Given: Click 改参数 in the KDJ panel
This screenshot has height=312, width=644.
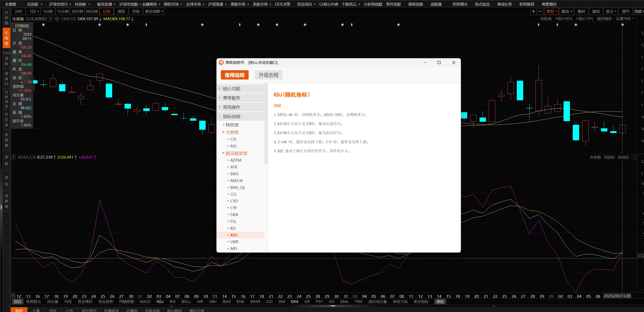Looking at the screenshot, I should tap(595, 157).
